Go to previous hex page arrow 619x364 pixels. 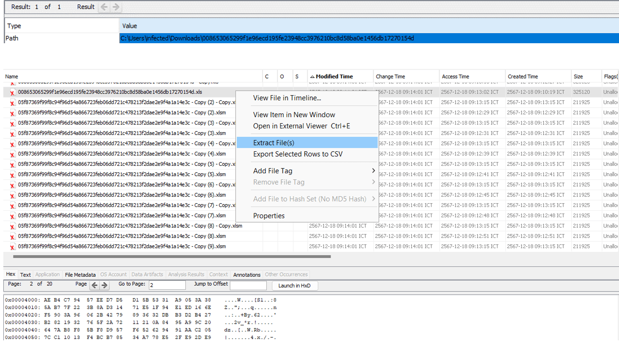pos(94,285)
